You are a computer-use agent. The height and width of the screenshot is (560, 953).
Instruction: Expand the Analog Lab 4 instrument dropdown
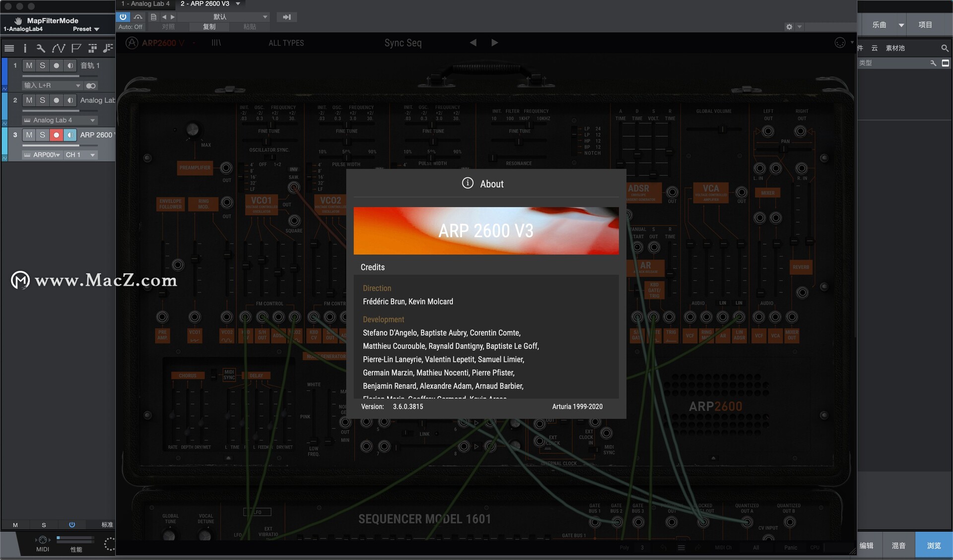tap(93, 120)
